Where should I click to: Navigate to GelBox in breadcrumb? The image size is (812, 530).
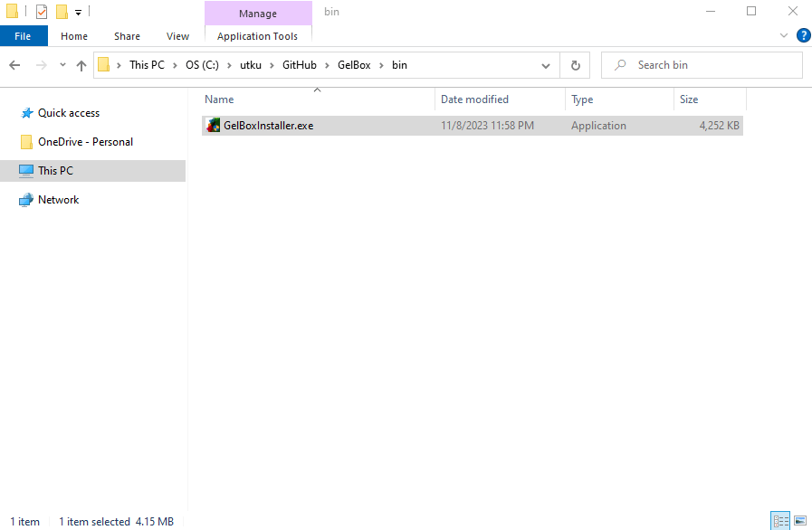point(354,65)
